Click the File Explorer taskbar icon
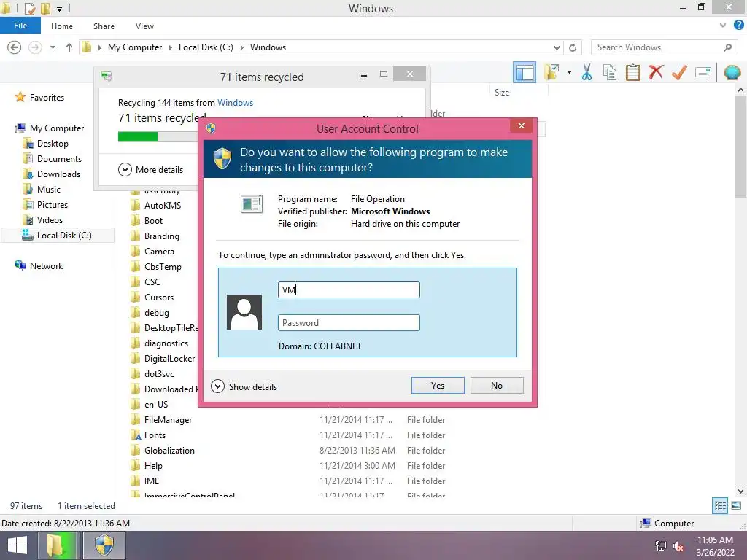 [x=57, y=545]
